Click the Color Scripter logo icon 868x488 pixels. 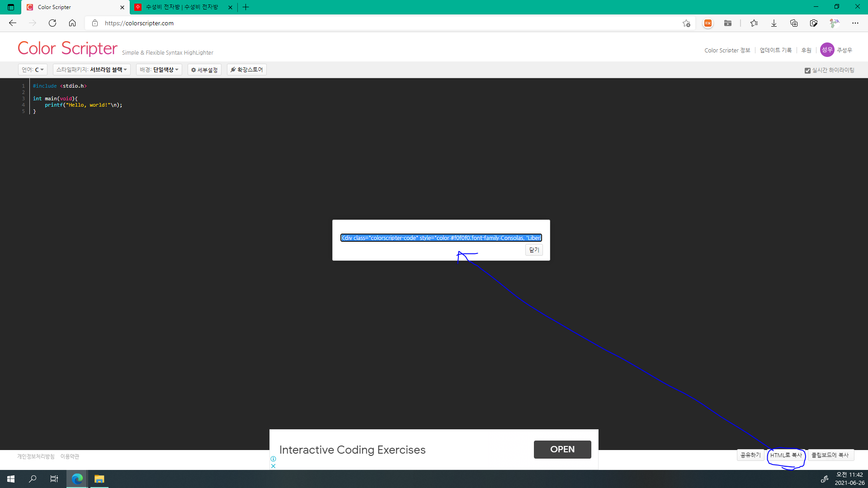tap(67, 48)
